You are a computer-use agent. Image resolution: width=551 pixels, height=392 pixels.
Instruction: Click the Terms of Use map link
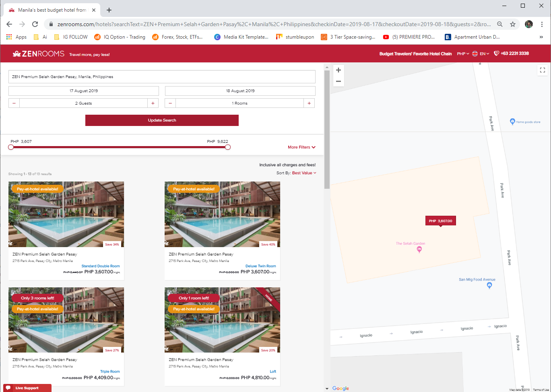[541, 390]
